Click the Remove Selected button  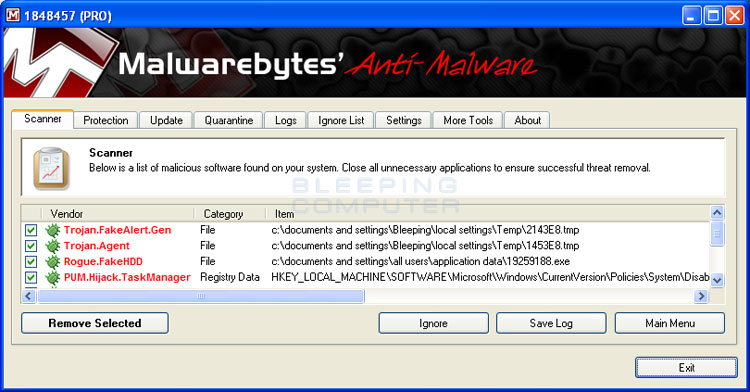pos(95,323)
